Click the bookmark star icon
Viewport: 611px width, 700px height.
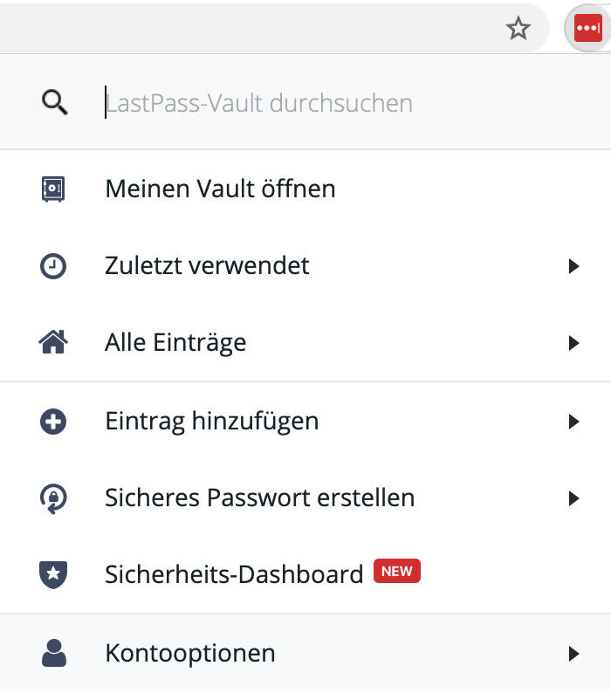[x=518, y=29]
